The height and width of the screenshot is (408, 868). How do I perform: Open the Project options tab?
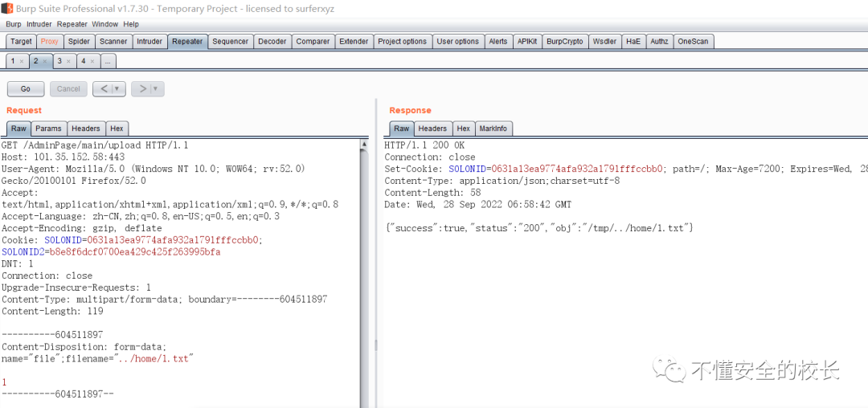[x=403, y=42]
